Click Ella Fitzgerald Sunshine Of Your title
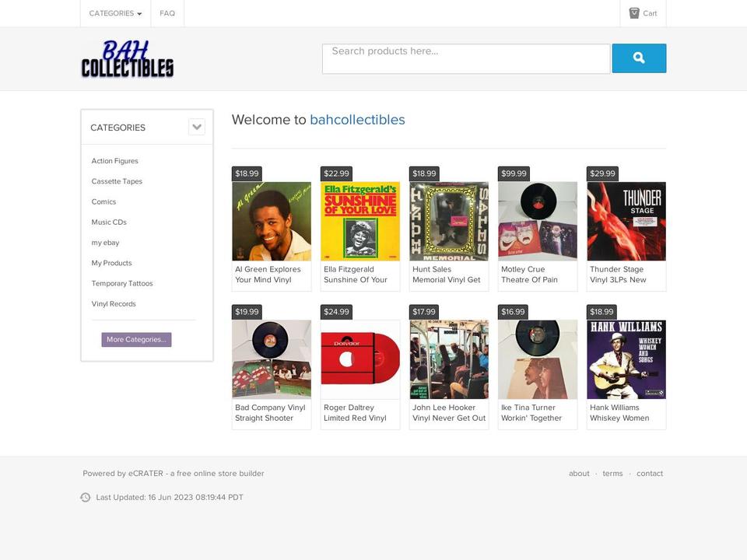 pyautogui.click(x=356, y=275)
